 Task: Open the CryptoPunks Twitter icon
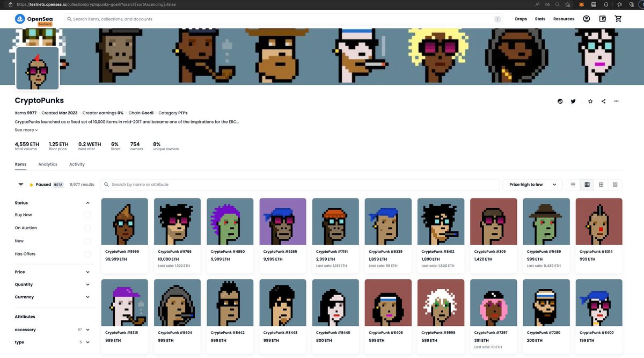point(573,101)
